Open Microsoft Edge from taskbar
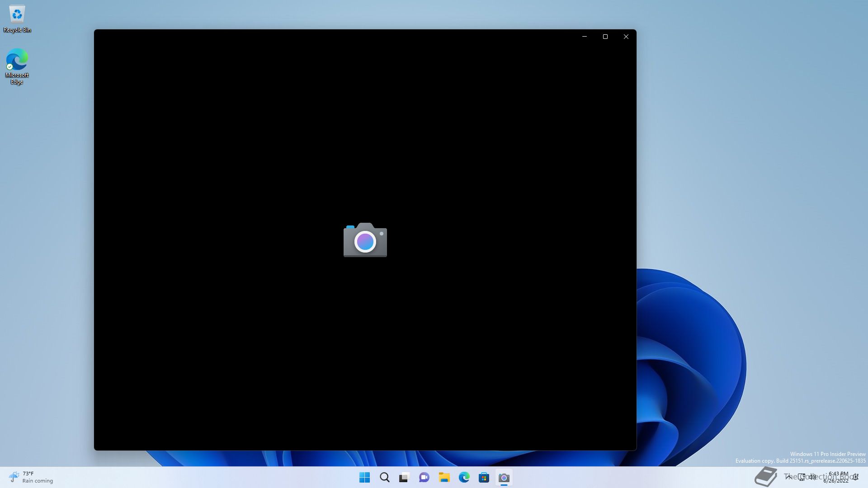This screenshot has width=868, height=488. (464, 478)
